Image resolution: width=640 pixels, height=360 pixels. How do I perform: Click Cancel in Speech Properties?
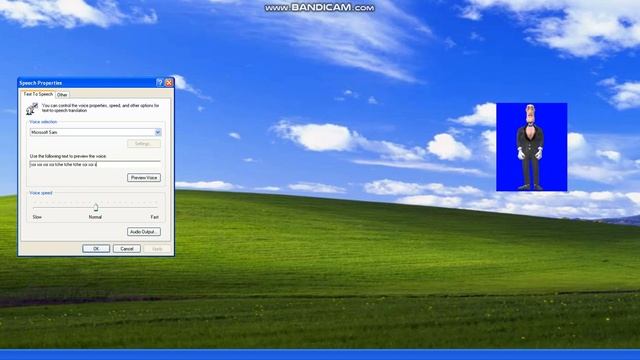click(x=127, y=249)
